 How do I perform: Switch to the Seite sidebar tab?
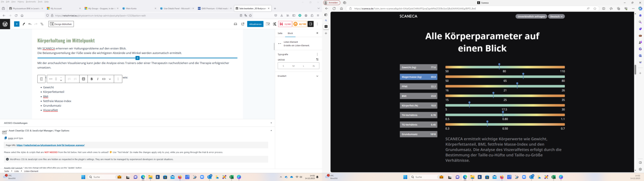pos(280,33)
